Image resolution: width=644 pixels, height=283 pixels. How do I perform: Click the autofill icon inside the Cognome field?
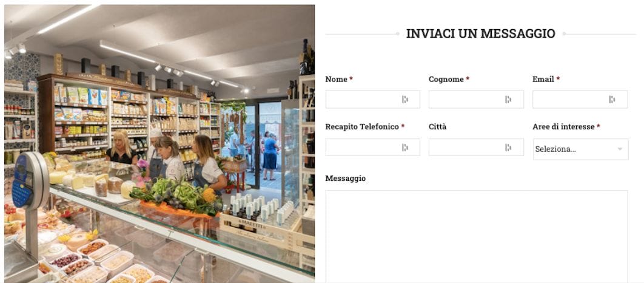click(x=508, y=99)
